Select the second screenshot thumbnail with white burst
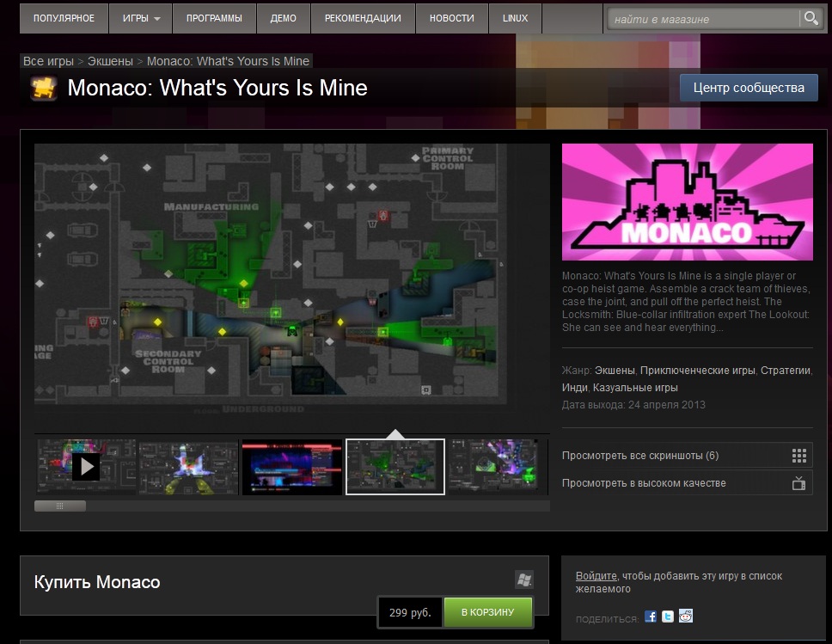 [x=188, y=467]
